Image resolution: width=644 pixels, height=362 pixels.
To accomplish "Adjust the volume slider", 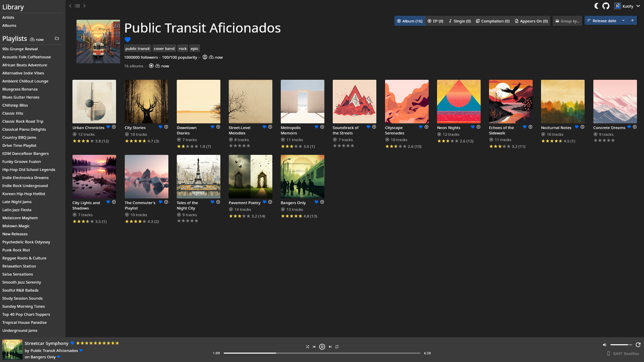I will tap(621, 345).
